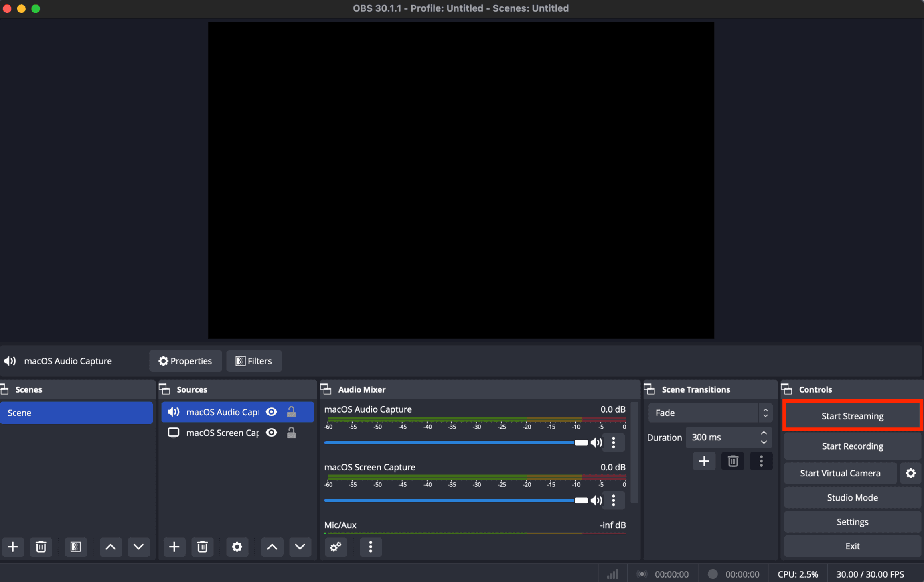Select the Scene item in Scenes list
The height and width of the screenshot is (582, 924).
(76, 413)
